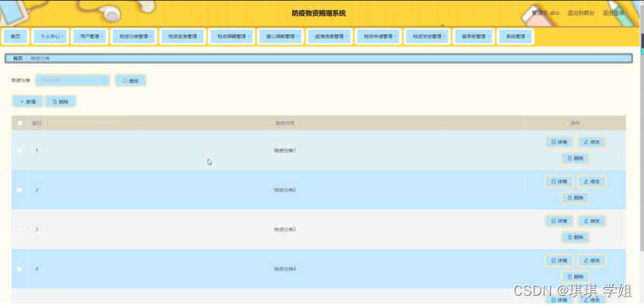Screen dimensions: 644x305
Task: Open 详情 for 物资分类4
Action: tap(559, 261)
